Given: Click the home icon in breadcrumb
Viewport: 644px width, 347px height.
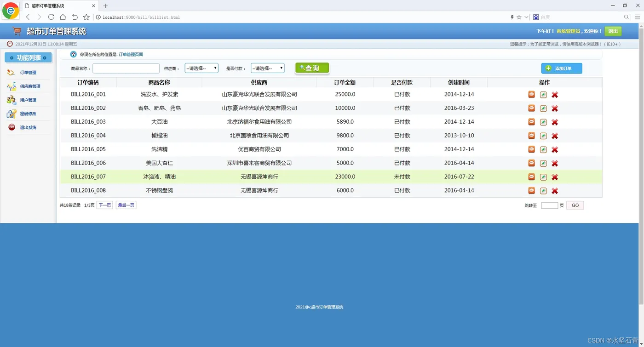Looking at the screenshot, I should tap(73, 54).
